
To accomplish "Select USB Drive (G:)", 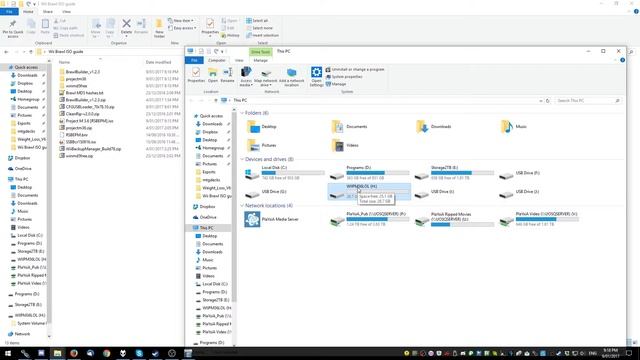I will [x=266, y=192].
